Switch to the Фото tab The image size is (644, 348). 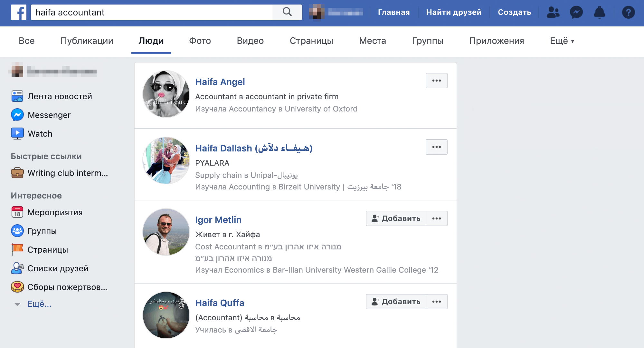click(x=200, y=41)
